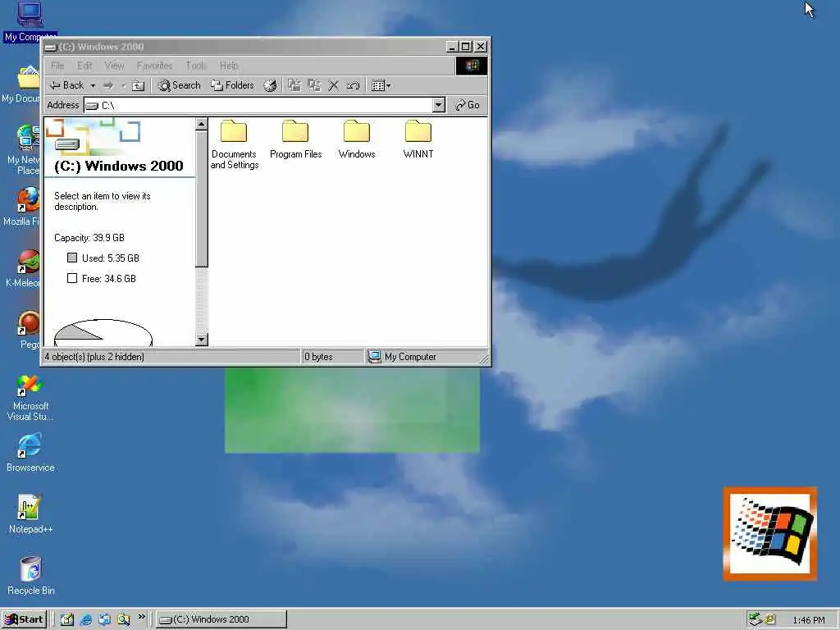This screenshot has width=840, height=630.
Task: Click the Undo toolbar icon
Action: coord(353,85)
